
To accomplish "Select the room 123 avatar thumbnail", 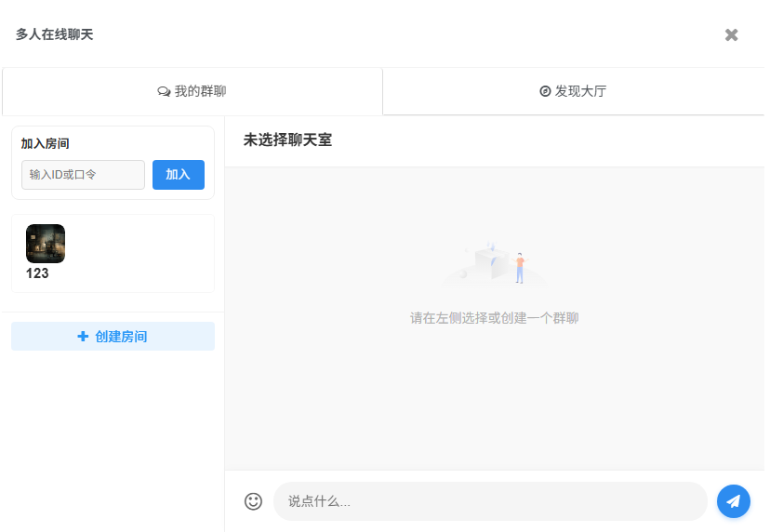I will click(x=46, y=244).
